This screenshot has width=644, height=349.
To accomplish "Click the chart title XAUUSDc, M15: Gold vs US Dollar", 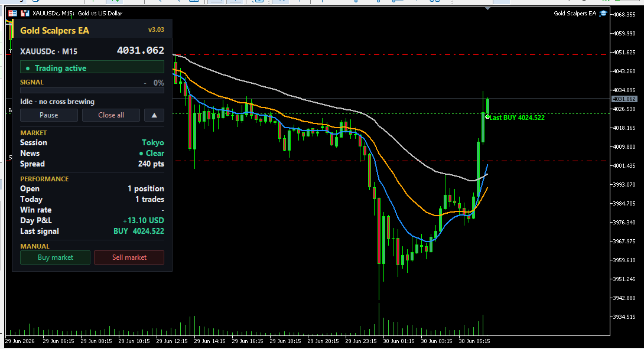I will [77, 13].
